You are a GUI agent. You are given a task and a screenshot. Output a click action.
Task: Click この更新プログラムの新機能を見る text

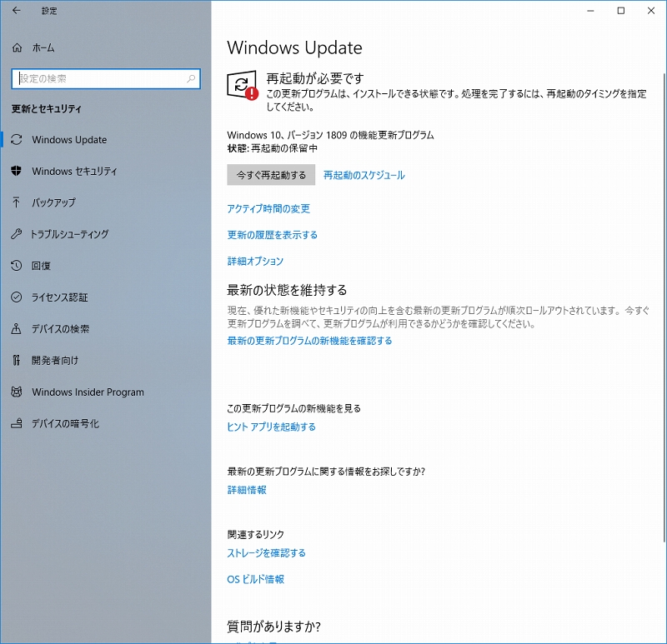(x=294, y=408)
